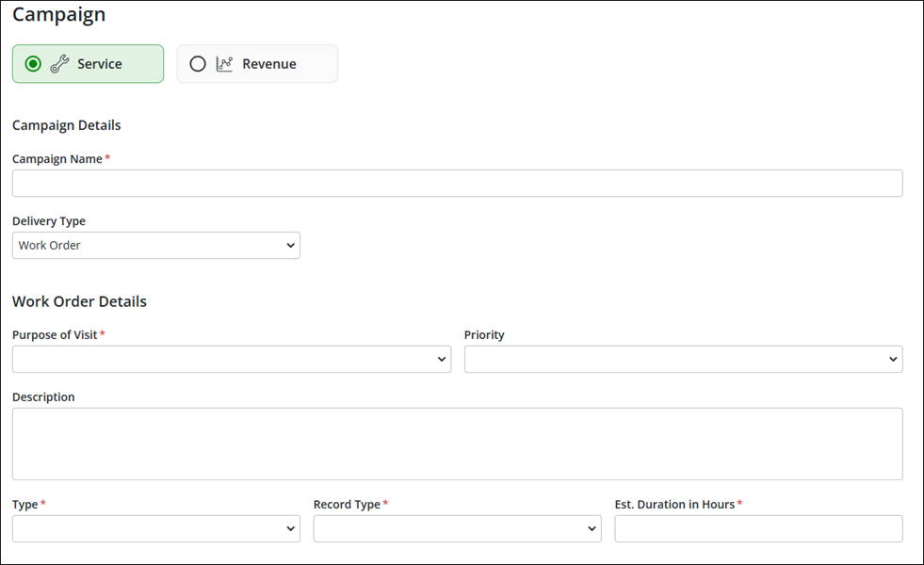
Task: Click the wrench icon on Service card
Action: (x=59, y=64)
